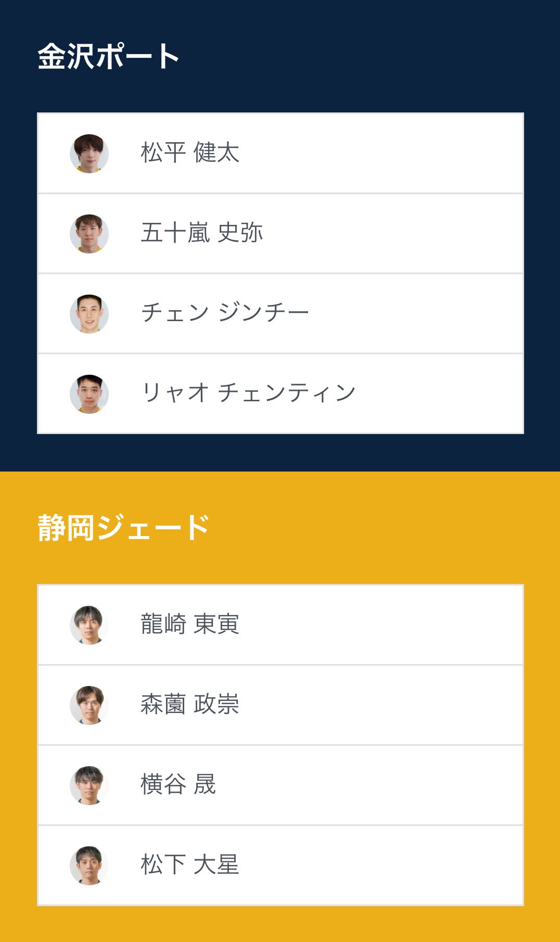Open the 松平 健太 player name link
The width and height of the screenshot is (560, 942).
coord(190,153)
